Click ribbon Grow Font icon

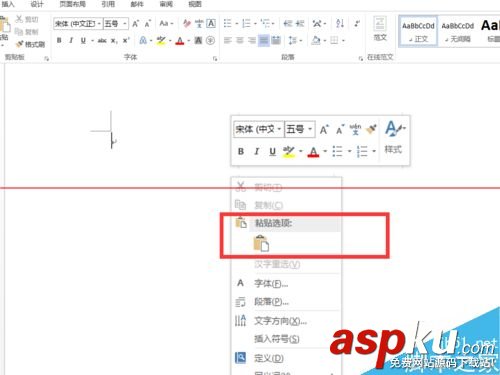pos(136,24)
